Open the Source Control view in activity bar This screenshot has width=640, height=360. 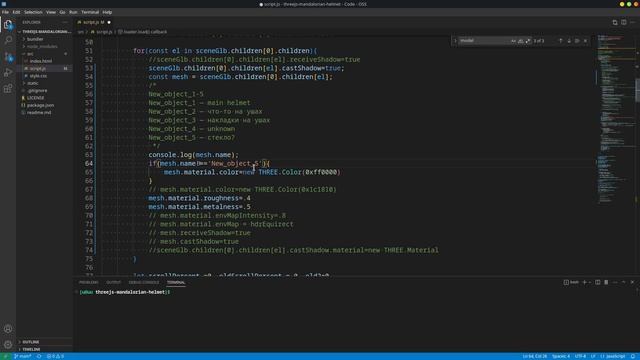(8, 57)
